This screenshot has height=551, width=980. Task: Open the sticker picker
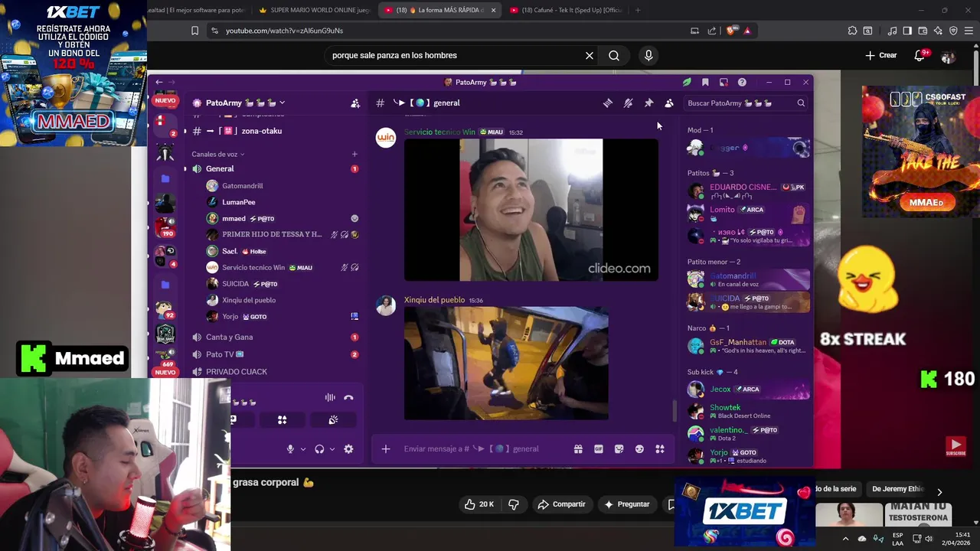[x=619, y=449]
